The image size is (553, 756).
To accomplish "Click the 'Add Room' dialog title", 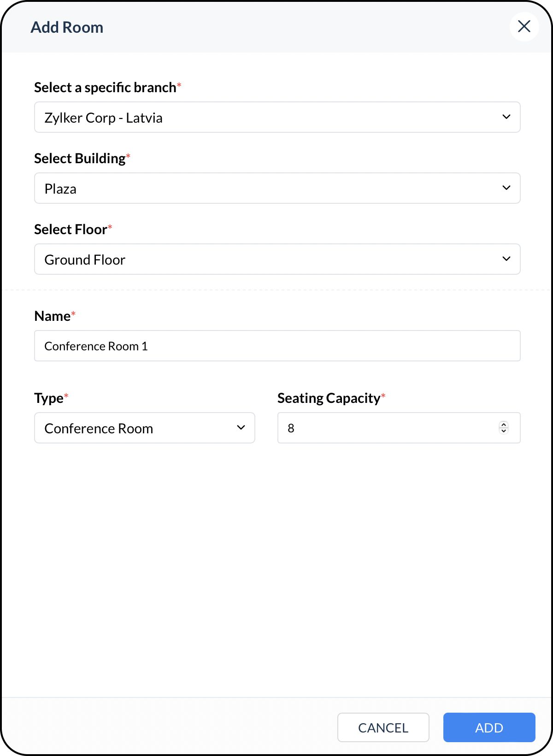I will tap(67, 27).
